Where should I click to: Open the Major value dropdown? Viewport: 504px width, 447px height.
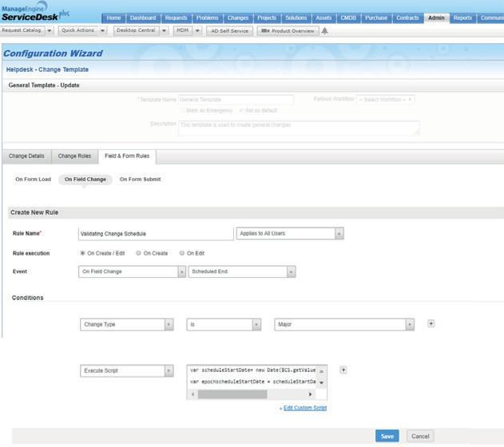coord(344,324)
